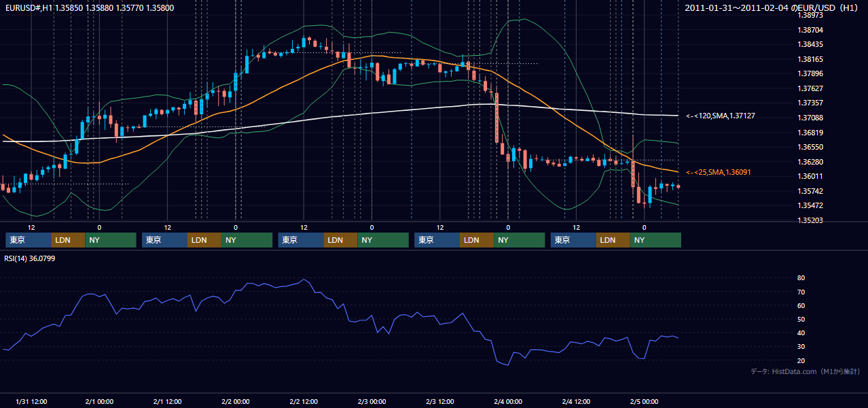Click the 2/4 12:00 time axis label
This screenshot has width=868, height=408.
(x=576, y=401)
